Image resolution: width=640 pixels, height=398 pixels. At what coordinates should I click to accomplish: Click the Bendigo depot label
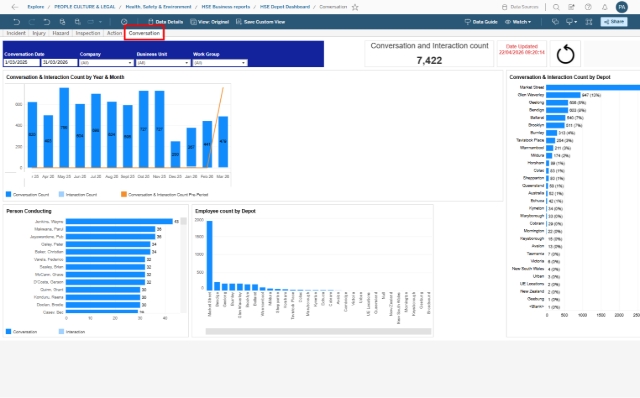coord(536,110)
